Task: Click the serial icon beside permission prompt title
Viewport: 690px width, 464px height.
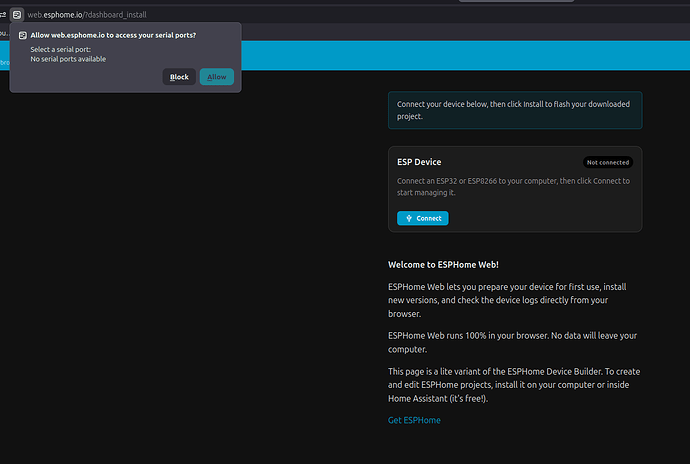Action: pyautogui.click(x=23, y=35)
